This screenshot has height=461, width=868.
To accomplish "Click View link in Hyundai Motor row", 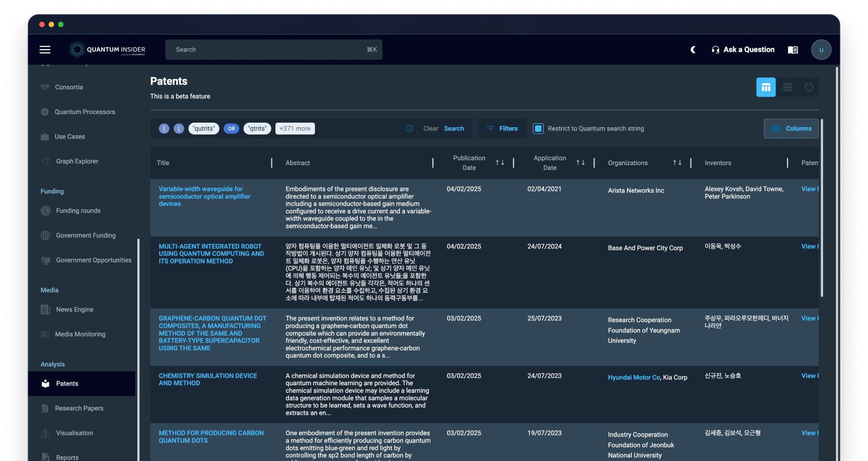I will [810, 376].
